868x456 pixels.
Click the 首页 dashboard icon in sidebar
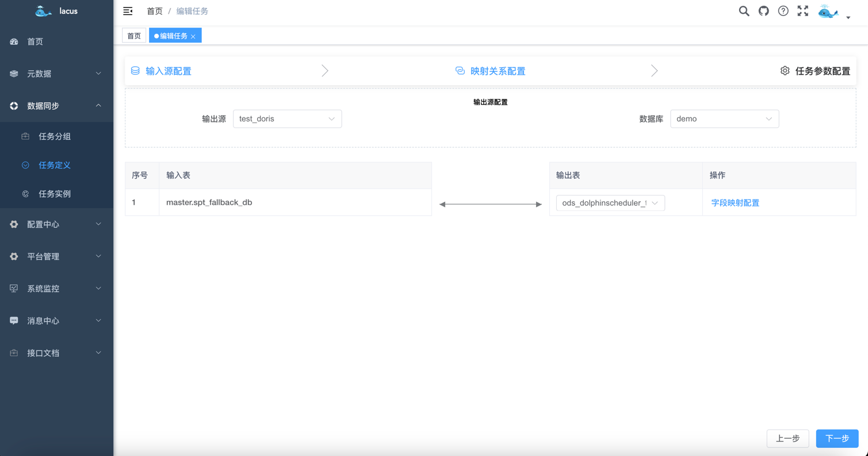(14, 41)
